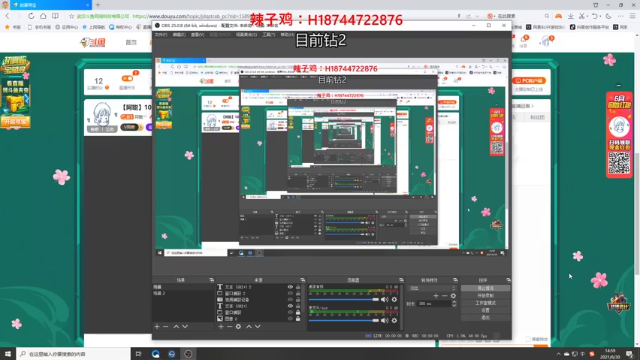Click 工作室模式 studio mode button

(x=485, y=303)
